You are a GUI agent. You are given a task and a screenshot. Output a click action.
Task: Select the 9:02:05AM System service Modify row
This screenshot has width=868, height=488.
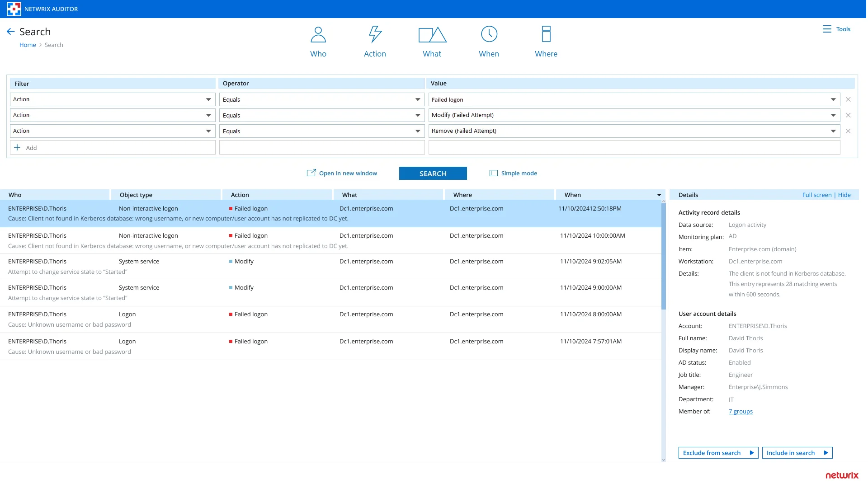click(x=330, y=266)
